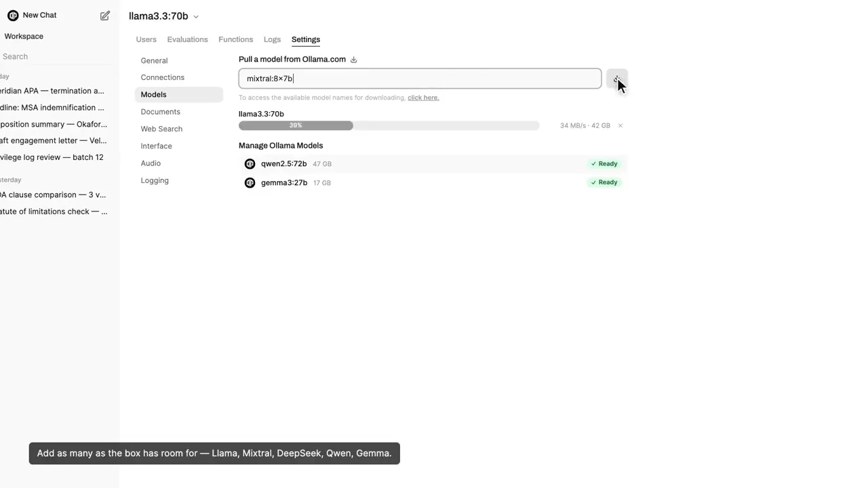
Task: Click the 'click here' model names link
Action: click(x=423, y=98)
